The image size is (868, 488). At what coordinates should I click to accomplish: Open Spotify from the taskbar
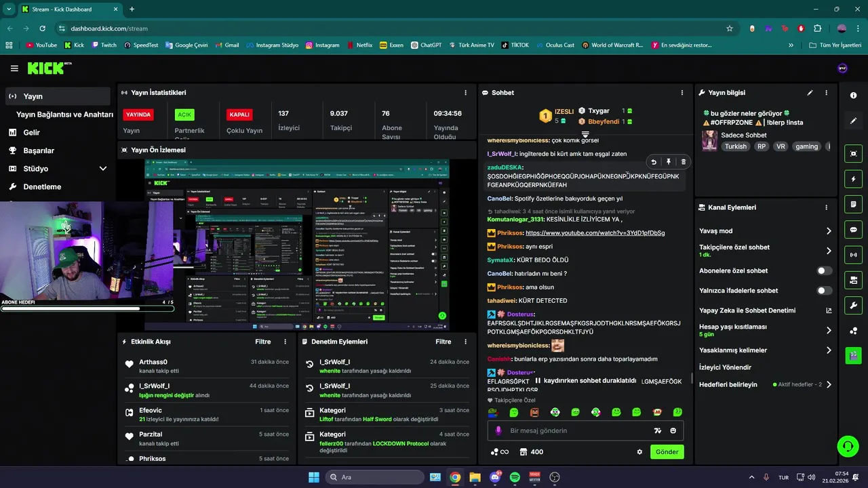pos(515,477)
